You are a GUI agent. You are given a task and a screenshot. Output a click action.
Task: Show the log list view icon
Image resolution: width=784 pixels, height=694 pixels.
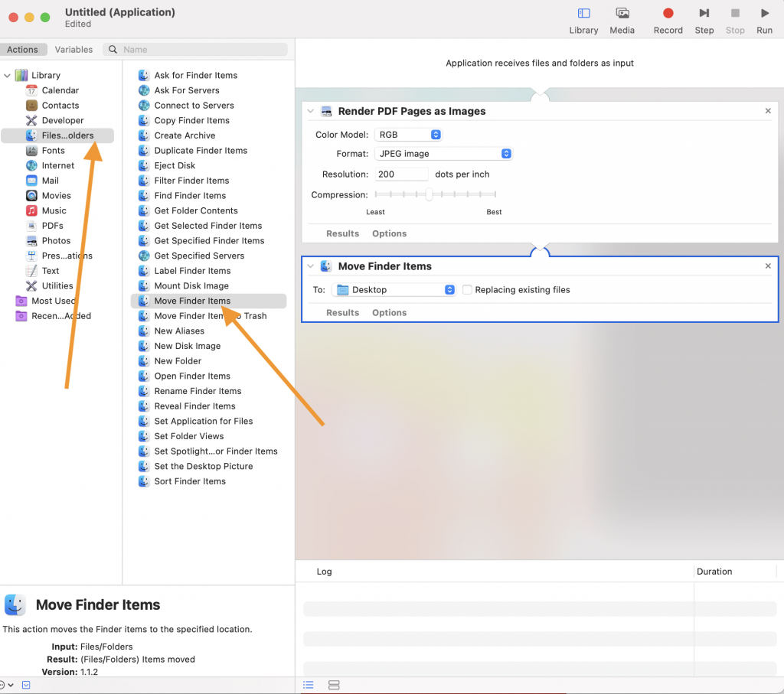[x=308, y=685]
